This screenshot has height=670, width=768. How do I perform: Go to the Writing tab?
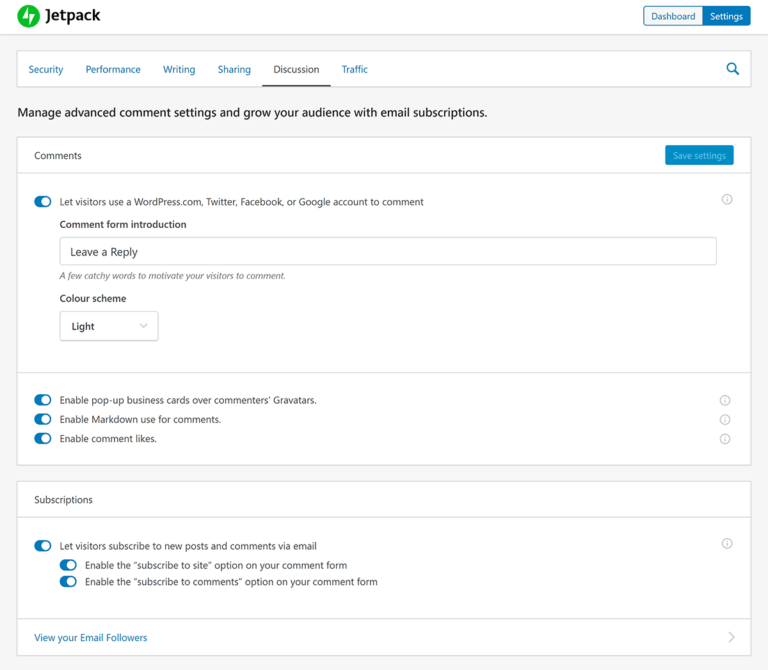pyautogui.click(x=179, y=70)
